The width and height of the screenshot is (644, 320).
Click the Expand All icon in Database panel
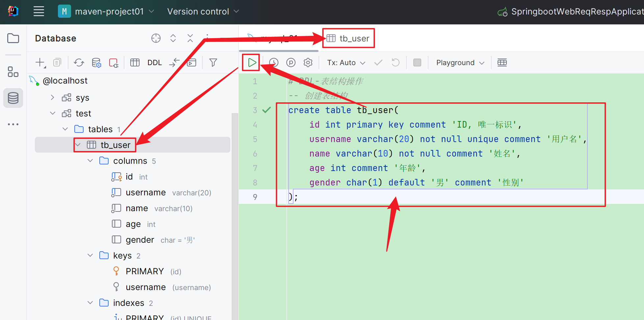click(x=173, y=38)
